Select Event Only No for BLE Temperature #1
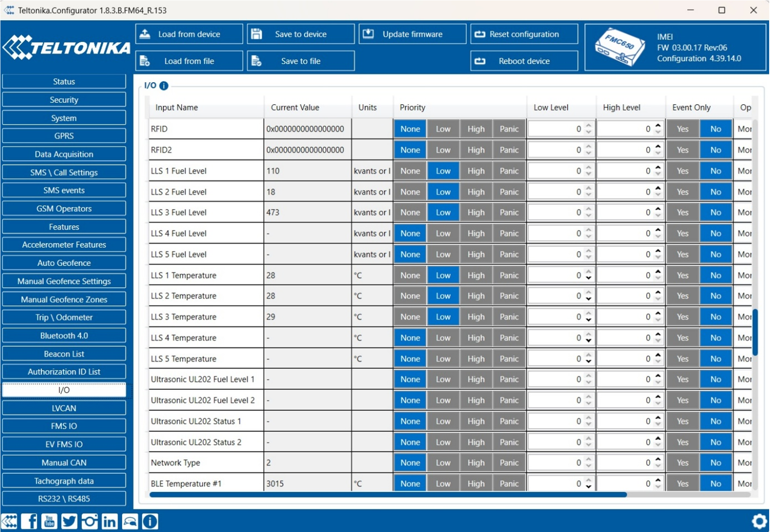Viewport: 770px width, 532px height. pyautogui.click(x=716, y=483)
